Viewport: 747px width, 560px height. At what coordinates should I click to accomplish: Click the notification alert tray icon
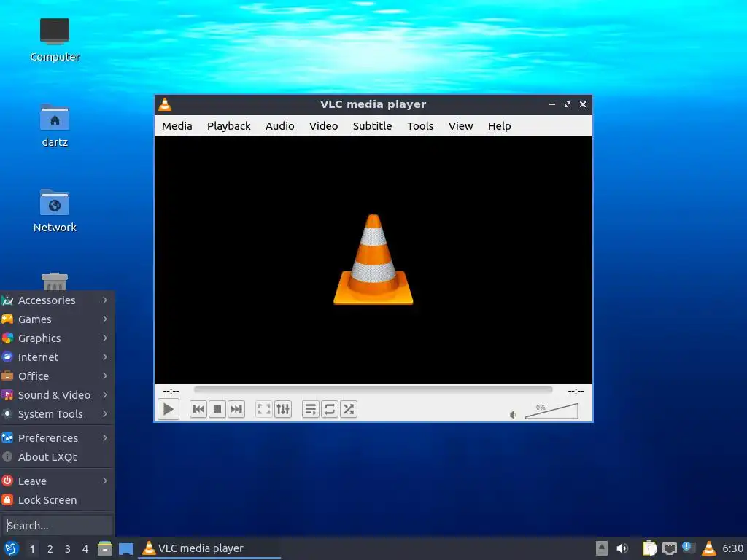tap(689, 548)
